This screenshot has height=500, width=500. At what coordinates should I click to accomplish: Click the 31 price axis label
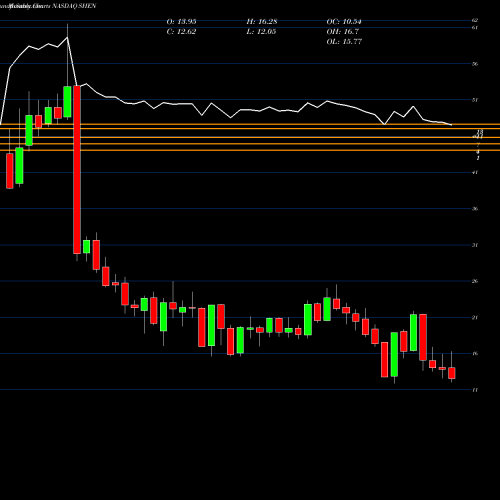click(475, 245)
